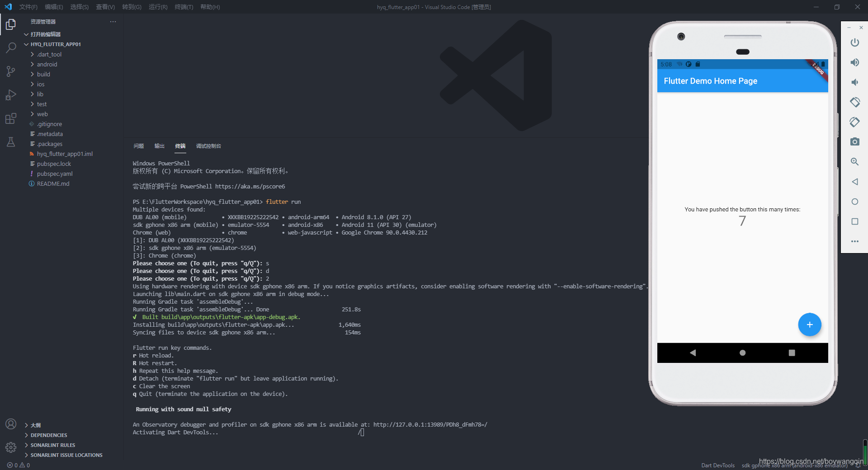Click the notifications bell in status bar
The height and width of the screenshot is (470, 868).
(858, 465)
